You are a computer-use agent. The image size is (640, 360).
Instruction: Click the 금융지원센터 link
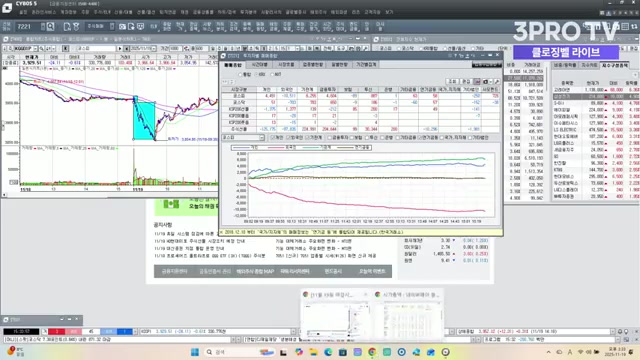pyautogui.click(x=174, y=271)
